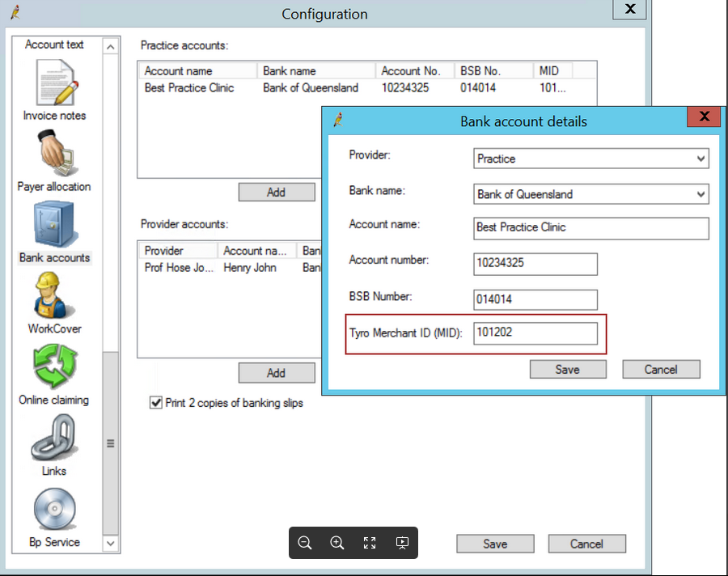Open the Bank name dropdown
728x576 pixels.
[700, 194]
